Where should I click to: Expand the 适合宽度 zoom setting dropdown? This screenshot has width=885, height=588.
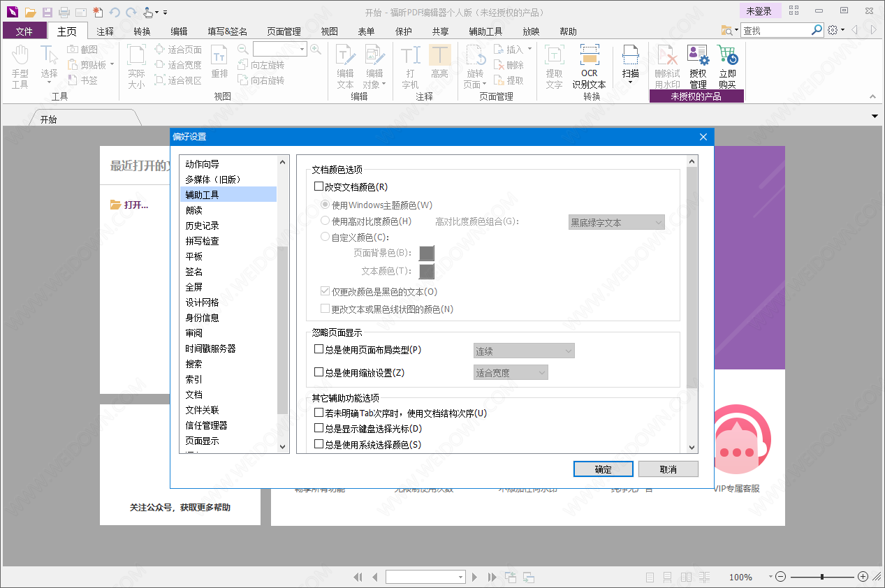click(x=511, y=373)
